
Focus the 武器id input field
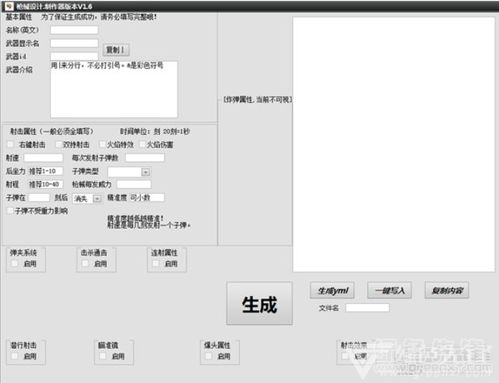click(74, 56)
